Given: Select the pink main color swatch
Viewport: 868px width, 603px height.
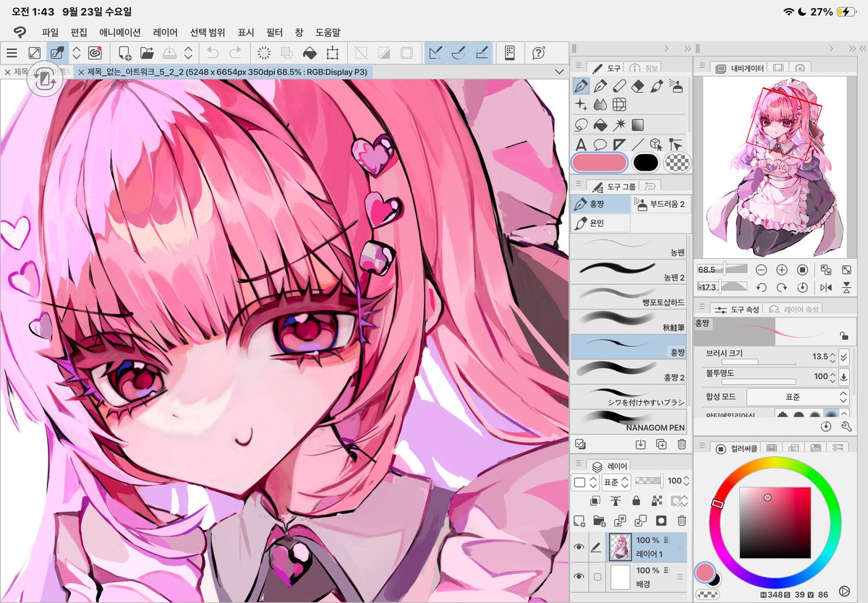Looking at the screenshot, I should [599, 163].
